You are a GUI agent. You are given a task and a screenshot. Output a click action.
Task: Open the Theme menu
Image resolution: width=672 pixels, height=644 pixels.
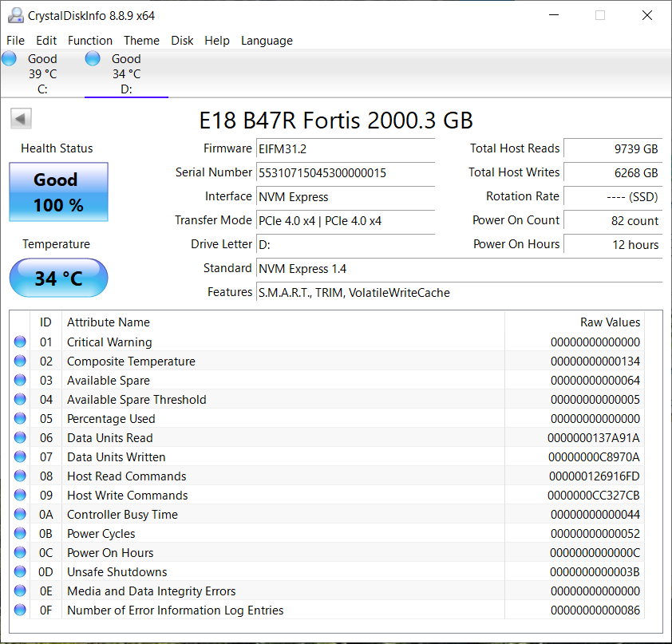pyautogui.click(x=141, y=41)
